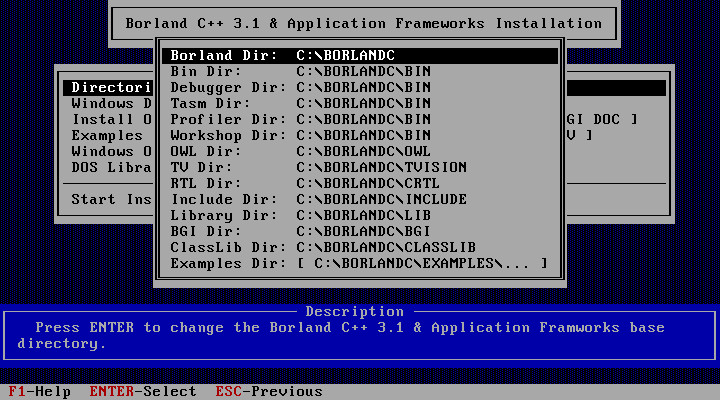720x400 pixels.
Task: Select the Install O... item in background menu
Action: 111,120
